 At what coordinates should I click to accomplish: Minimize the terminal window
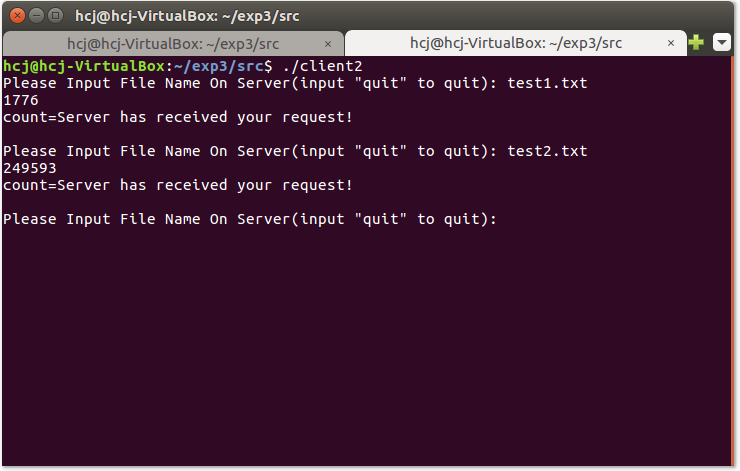(x=36, y=16)
